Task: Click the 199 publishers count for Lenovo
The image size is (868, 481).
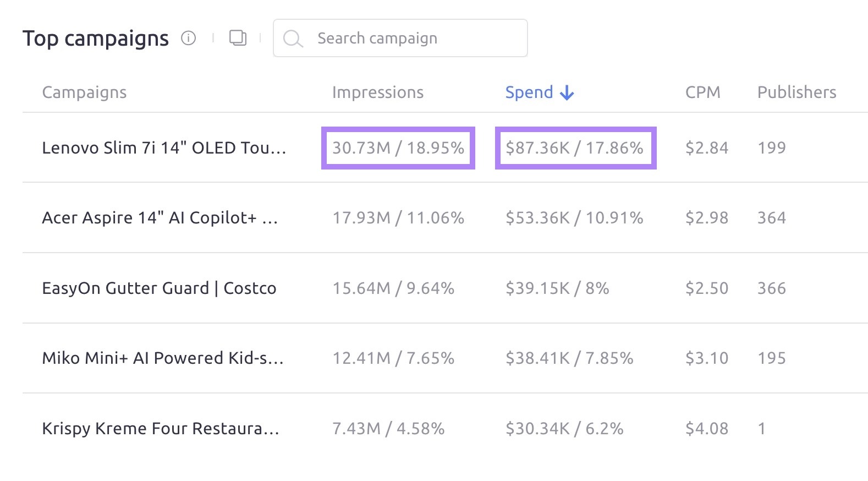Action: [772, 147]
